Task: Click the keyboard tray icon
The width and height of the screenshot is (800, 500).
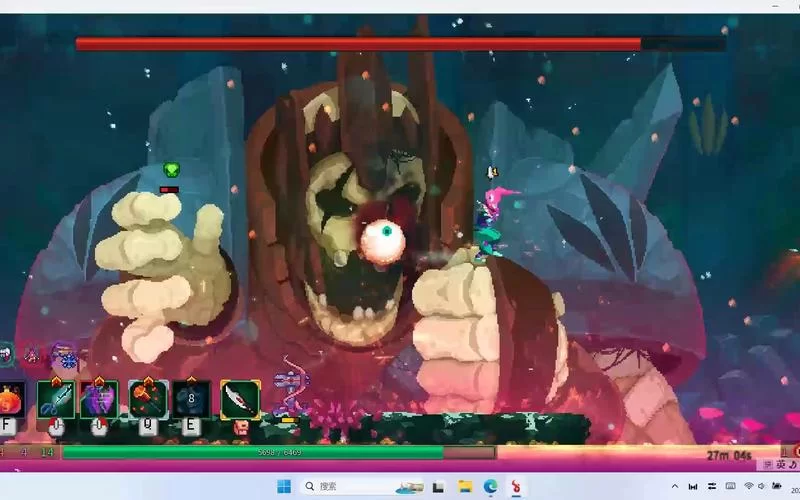Action: (x=730, y=486)
